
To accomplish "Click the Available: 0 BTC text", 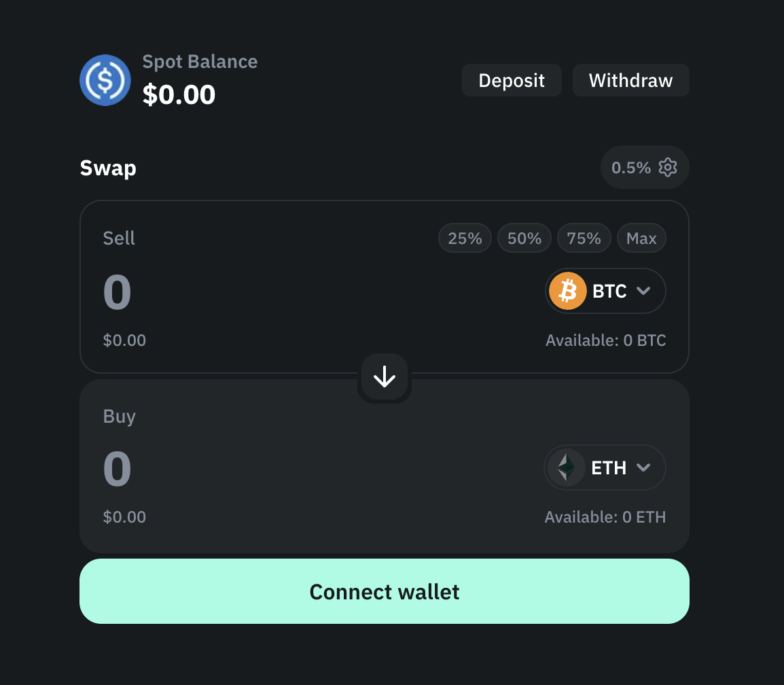I will tap(605, 340).
